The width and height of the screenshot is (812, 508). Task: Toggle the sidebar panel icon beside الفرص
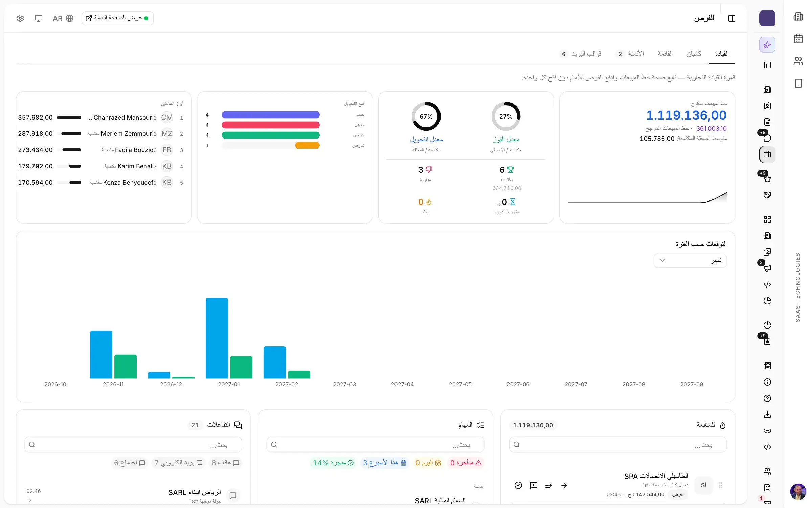coord(732,18)
